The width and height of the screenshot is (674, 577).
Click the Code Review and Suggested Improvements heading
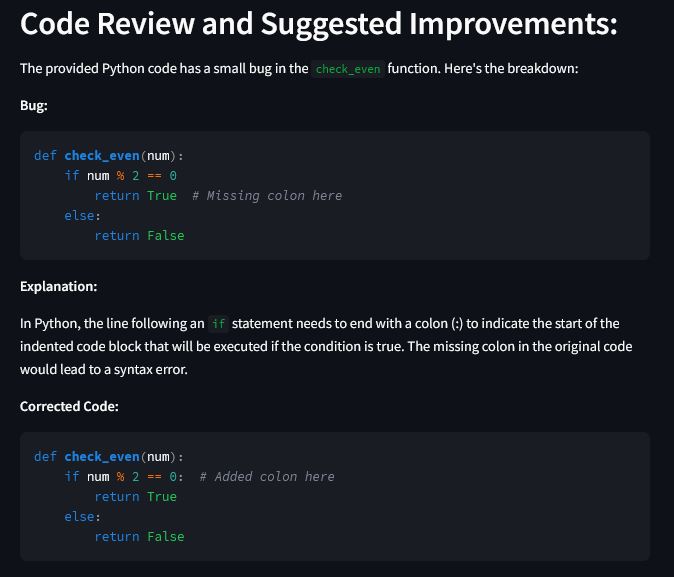pos(318,24)
